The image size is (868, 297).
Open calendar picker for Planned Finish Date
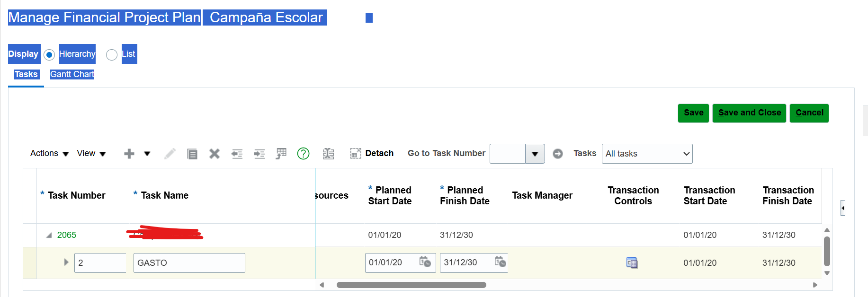coord(500,262)
